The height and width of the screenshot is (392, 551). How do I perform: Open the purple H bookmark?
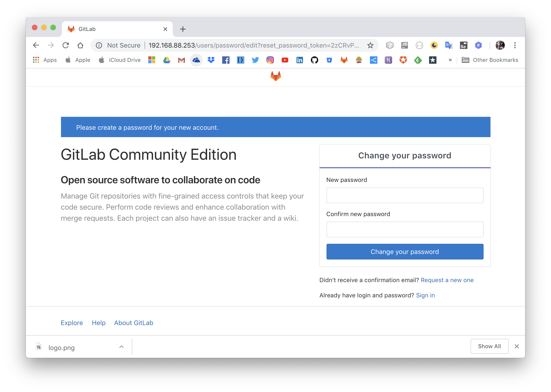click(x=388, y=60)
